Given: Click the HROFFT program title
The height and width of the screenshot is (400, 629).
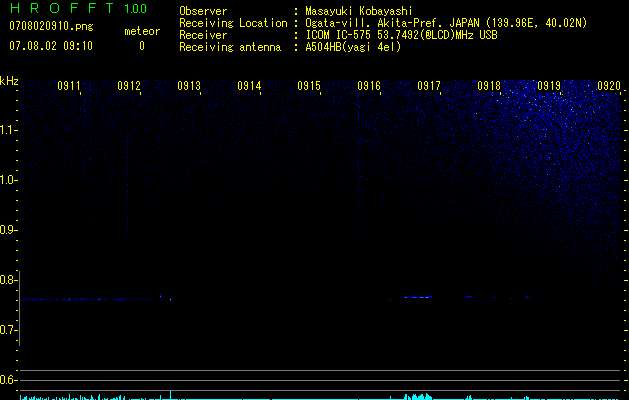Looking at the screenshot, I should (x=62, y=8).
